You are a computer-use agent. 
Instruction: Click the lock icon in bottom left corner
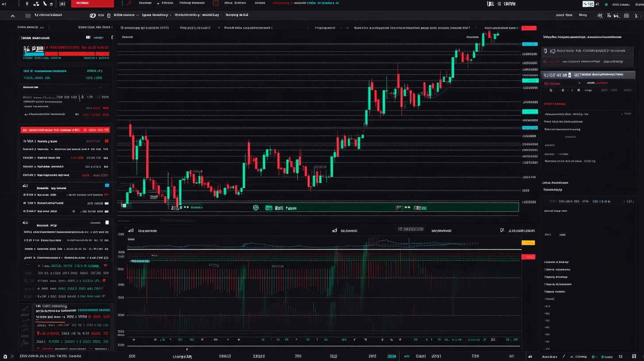coord(5,356)
